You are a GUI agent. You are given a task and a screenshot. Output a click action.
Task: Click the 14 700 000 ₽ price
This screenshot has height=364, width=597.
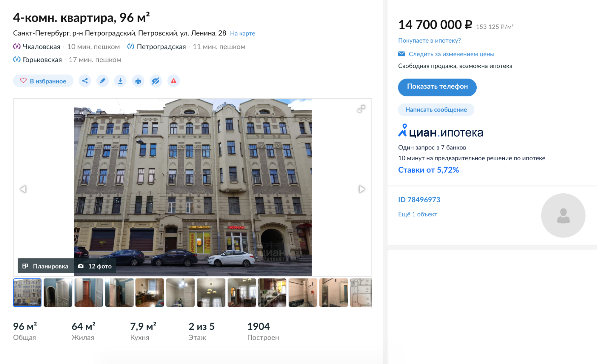[x=435, y=25]
